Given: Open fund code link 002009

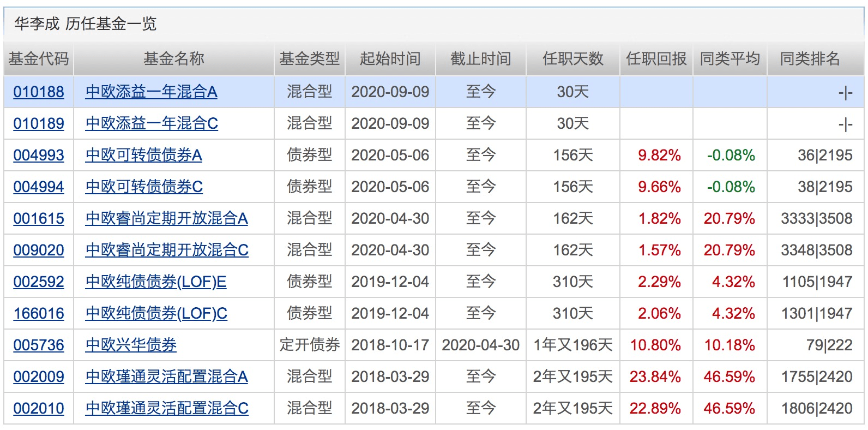Looking at the screenshot, I should pos(39,377).
